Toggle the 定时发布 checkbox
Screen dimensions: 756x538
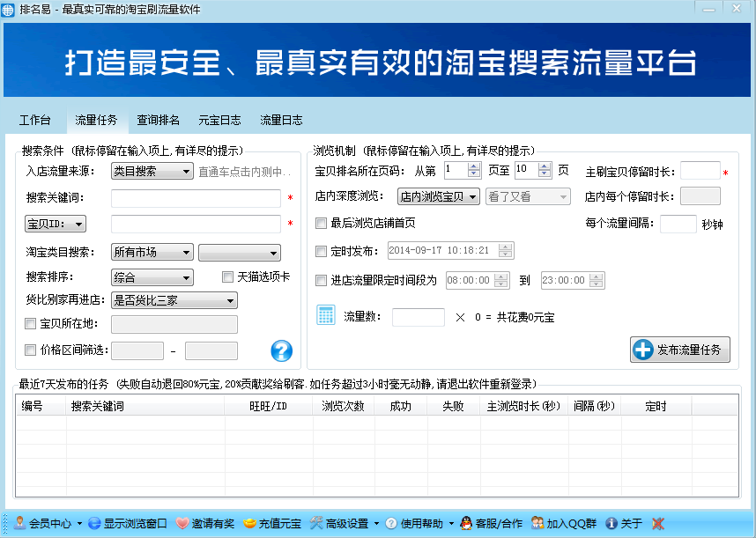coord(322,252)
